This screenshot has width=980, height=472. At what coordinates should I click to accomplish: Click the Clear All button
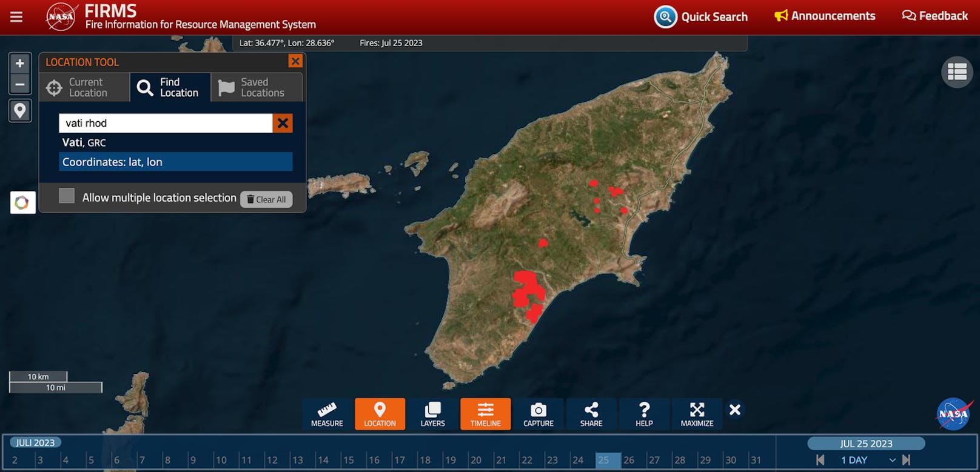266,199
